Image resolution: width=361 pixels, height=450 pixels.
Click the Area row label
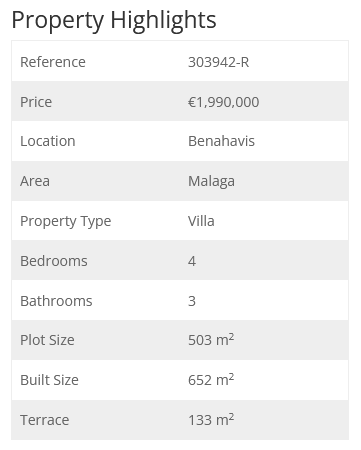(x=35, y=181)
